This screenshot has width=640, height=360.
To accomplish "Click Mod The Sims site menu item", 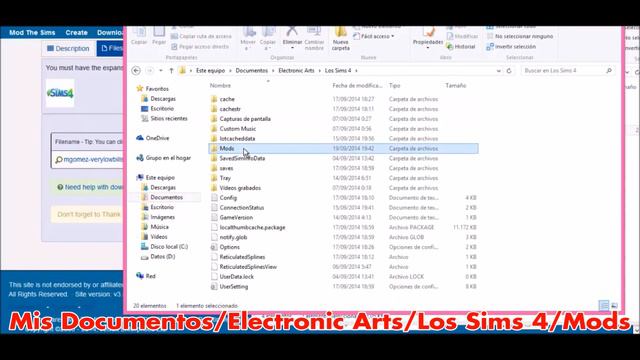I will (x=32, y=33).
